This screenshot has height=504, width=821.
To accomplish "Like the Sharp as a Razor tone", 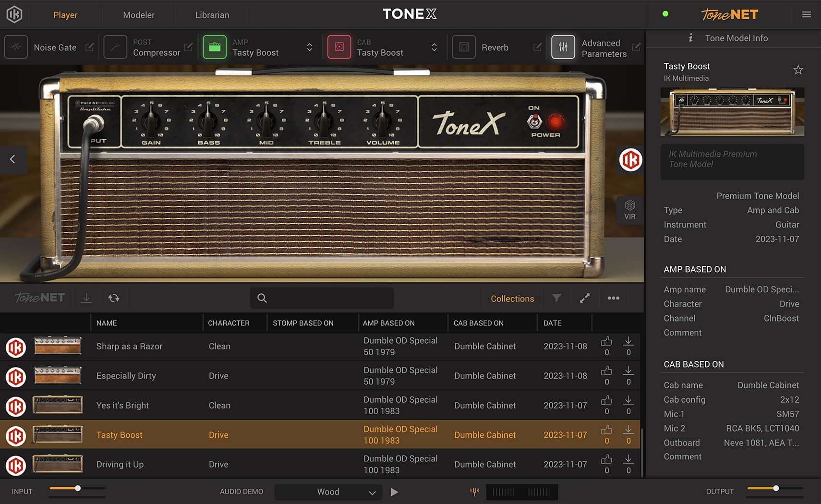I will 607,341.
